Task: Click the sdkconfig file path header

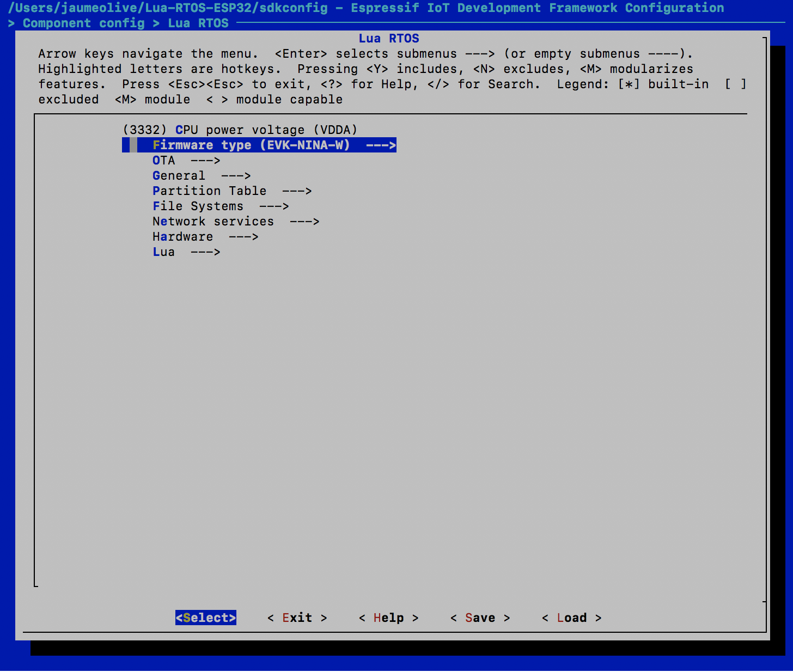Action: coord(168,8)
